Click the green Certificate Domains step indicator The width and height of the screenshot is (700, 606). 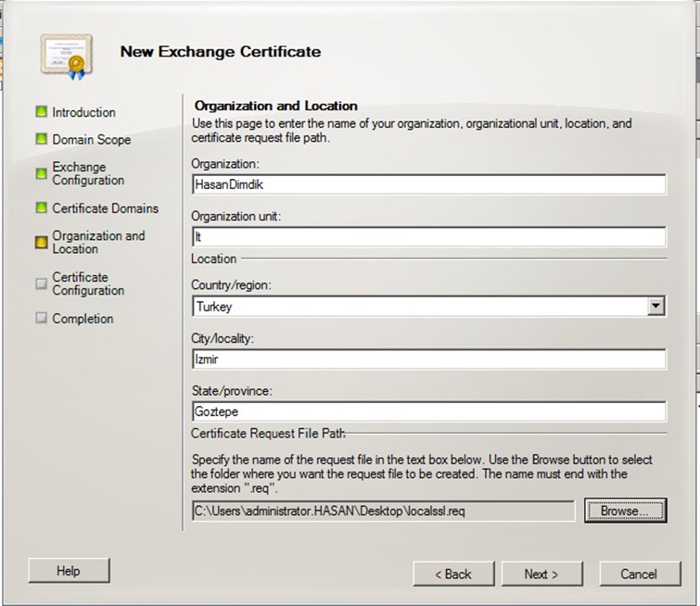coord(41,208)
